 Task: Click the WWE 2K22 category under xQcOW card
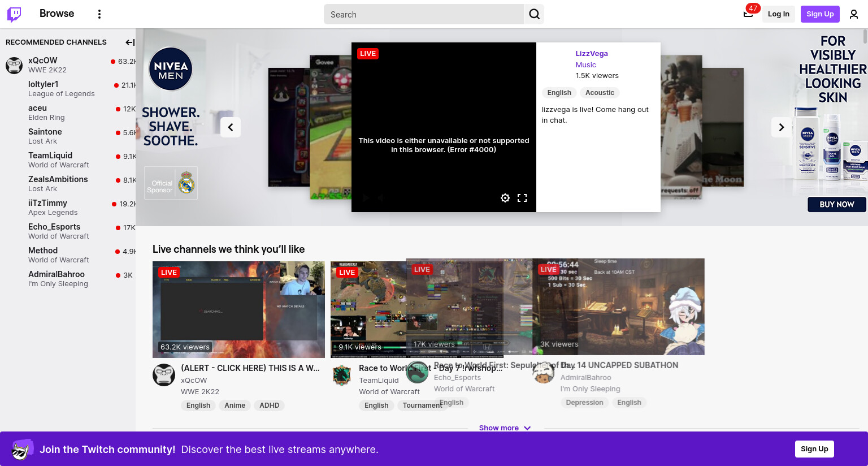[200, 392]
